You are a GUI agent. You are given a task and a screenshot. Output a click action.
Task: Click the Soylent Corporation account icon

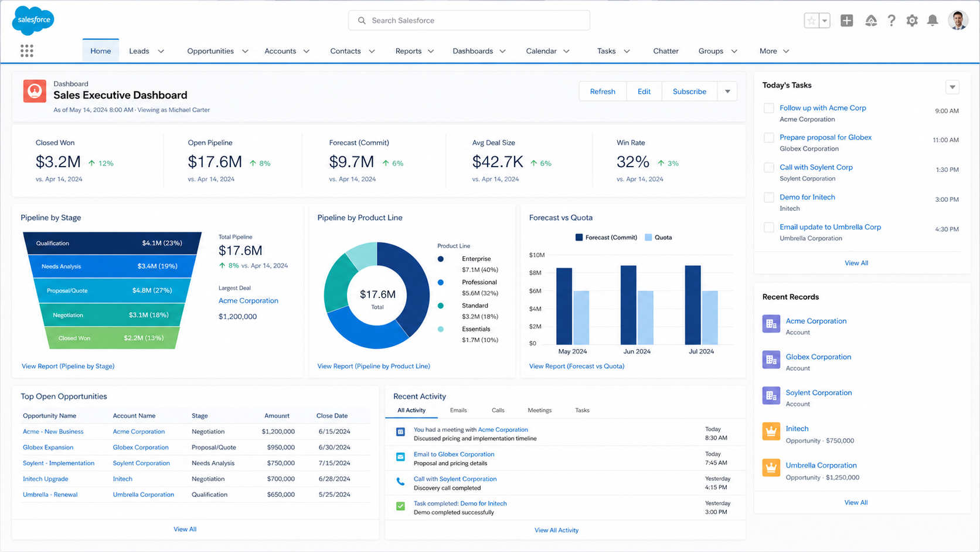point(771,395)
